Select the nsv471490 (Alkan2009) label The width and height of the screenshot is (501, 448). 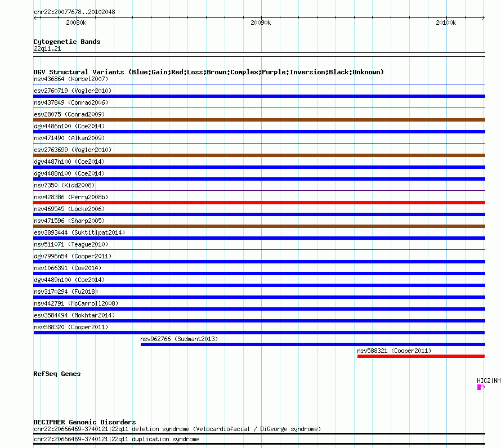tap(69, 138)
